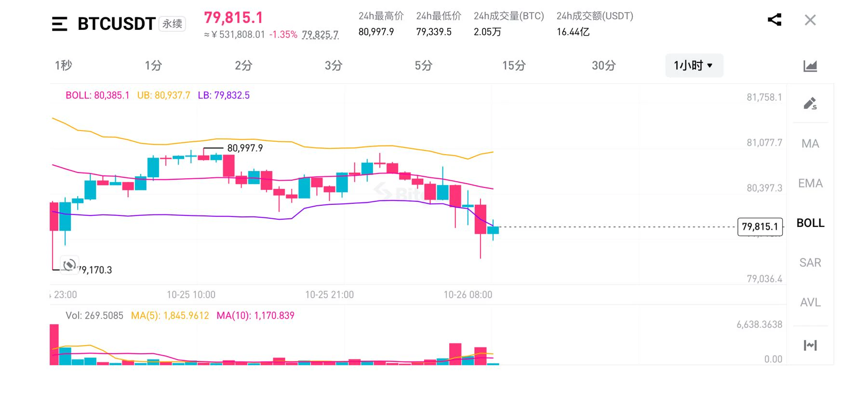Switch to the 5分 timeframe
The image size is (868, 399).
[x=424, y=66]
